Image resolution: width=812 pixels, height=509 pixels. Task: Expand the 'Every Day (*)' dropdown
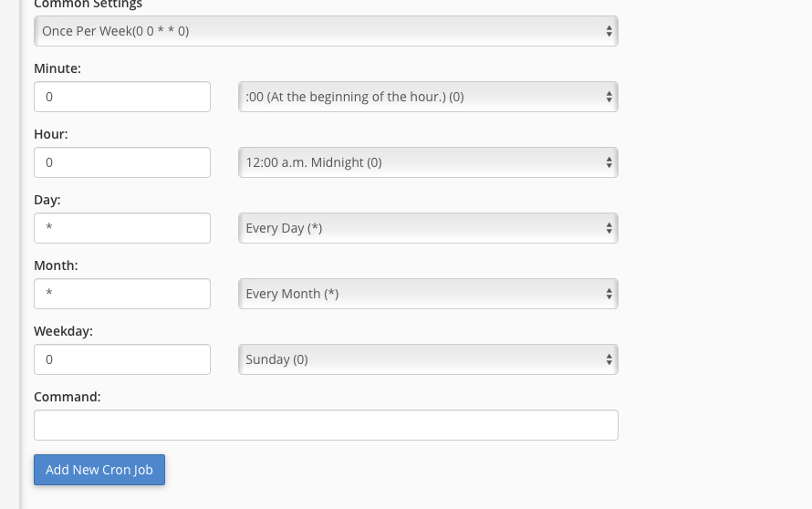pyautogui.click(x=428, y=228)
